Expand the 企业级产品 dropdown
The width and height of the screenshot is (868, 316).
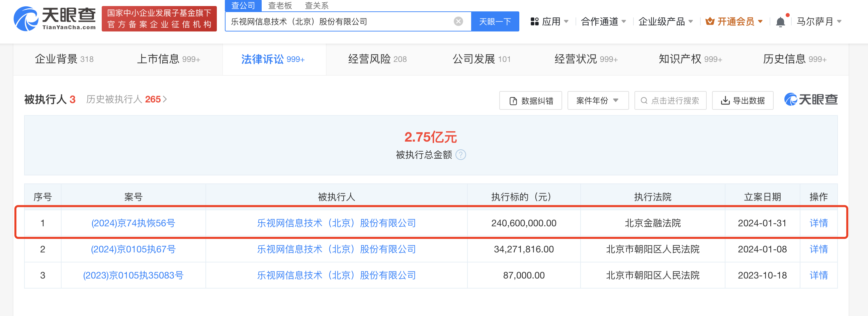click(666, 21)
